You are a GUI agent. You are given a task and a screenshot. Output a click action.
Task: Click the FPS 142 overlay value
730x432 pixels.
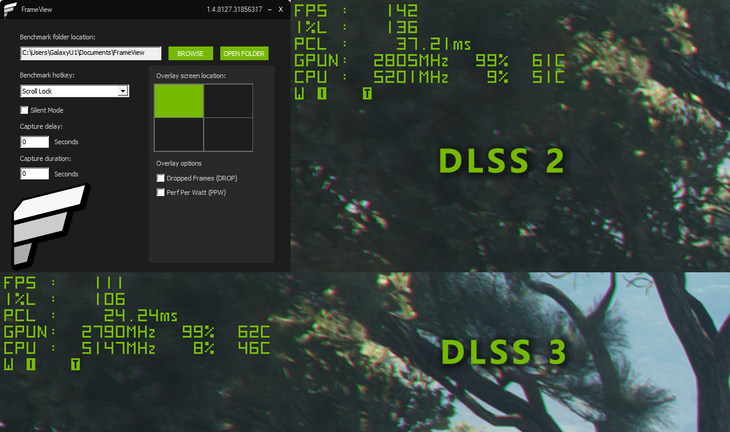pos(402,11)
